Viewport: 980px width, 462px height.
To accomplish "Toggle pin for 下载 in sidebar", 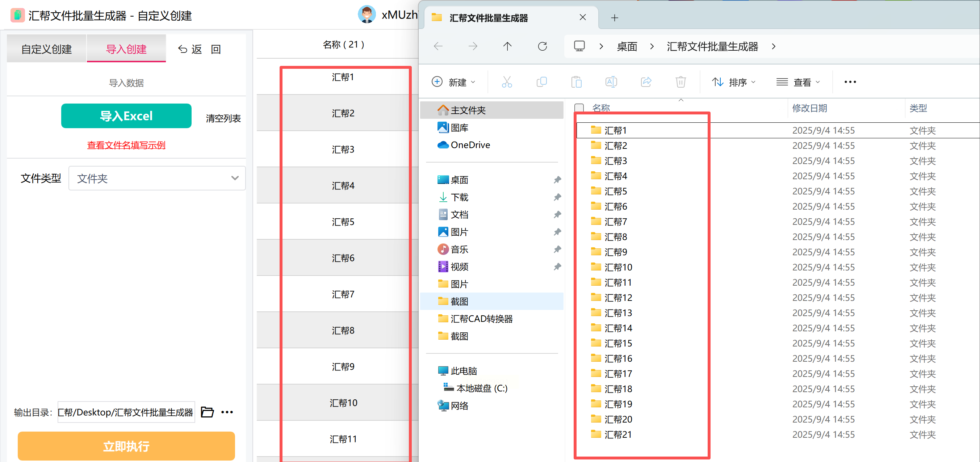I will [557, 197].
